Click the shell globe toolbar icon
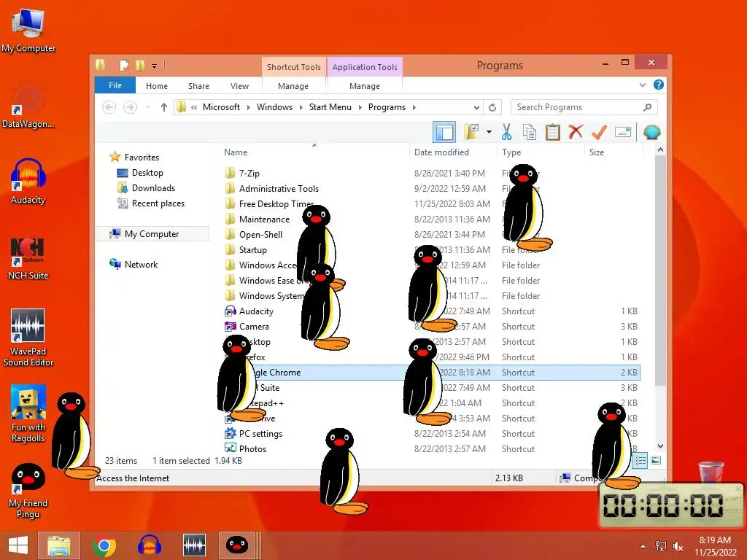747x560 pixels. 651,132
